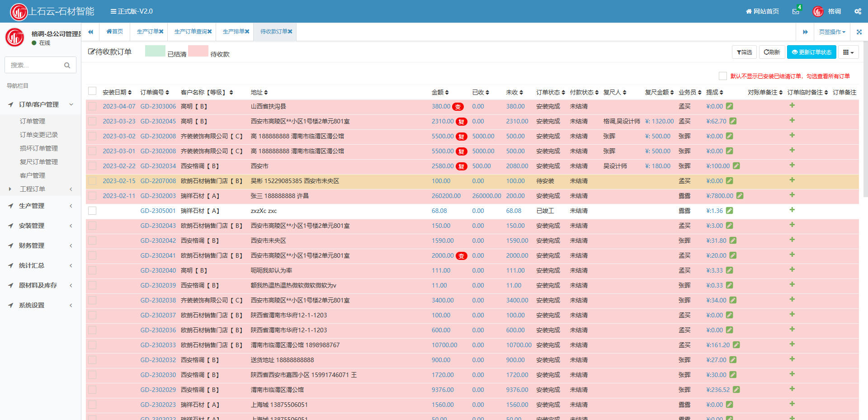Image resolution: width=868 pixels, height=420 pixels.
Task: Close the 生产订单 tab
Action: (161, 32)
